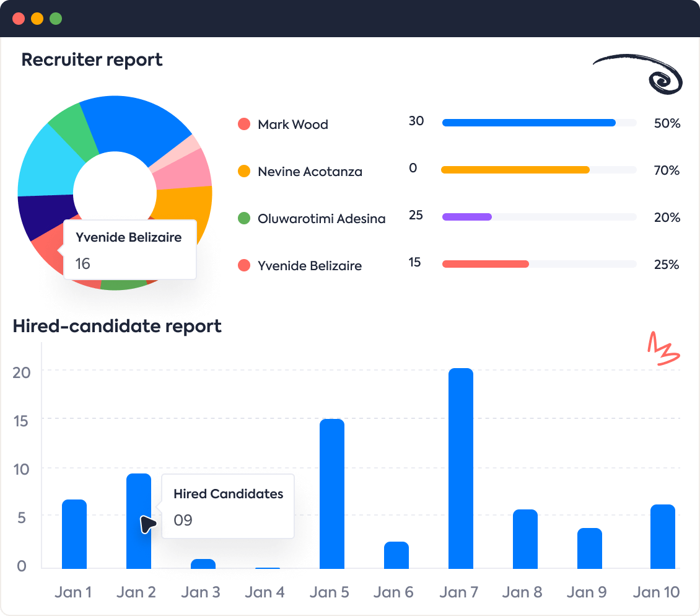Image resolution: width=700 pixels, height=616 pixels.
Task: Click Mark Wood's 50% progress bar
Action: pos(527,123)
